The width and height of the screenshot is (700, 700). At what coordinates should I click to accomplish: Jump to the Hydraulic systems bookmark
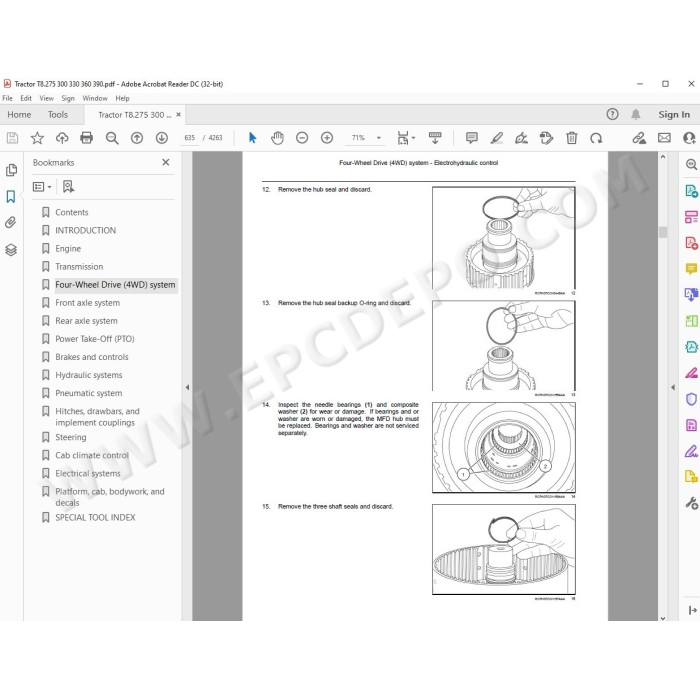(89, 375)
